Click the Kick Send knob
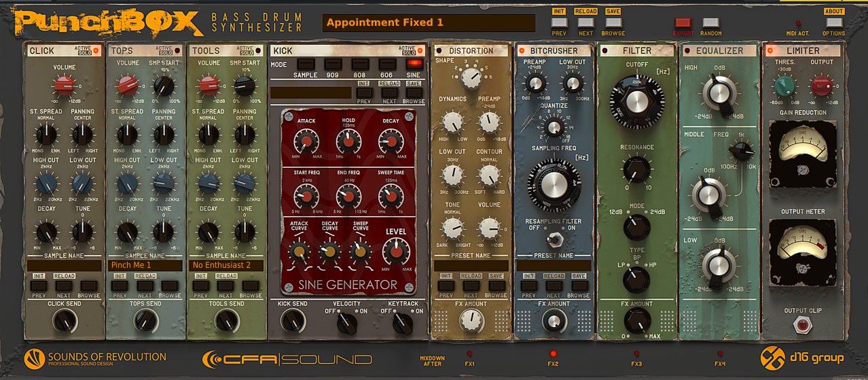The image size is (868, 380). [x=293, y=321]
